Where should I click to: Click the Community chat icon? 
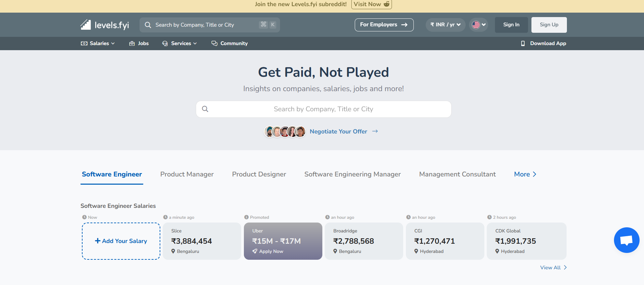[215, 43]
